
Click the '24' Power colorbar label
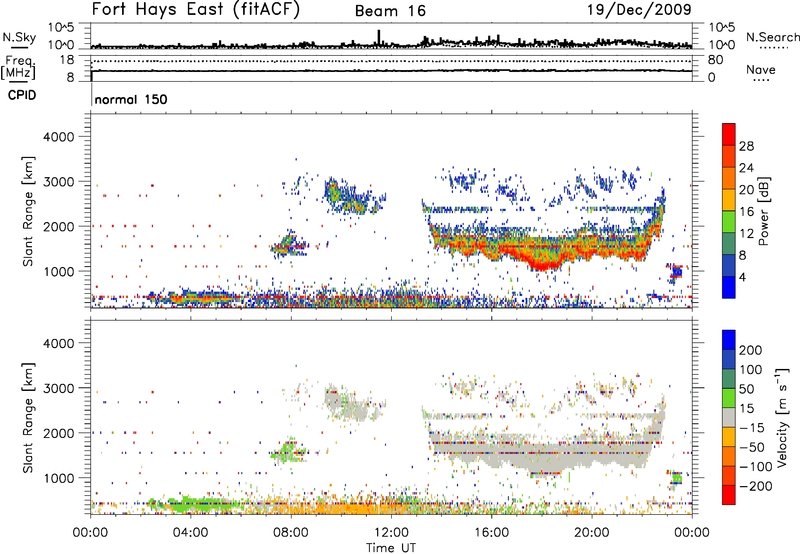pos(746,168)
